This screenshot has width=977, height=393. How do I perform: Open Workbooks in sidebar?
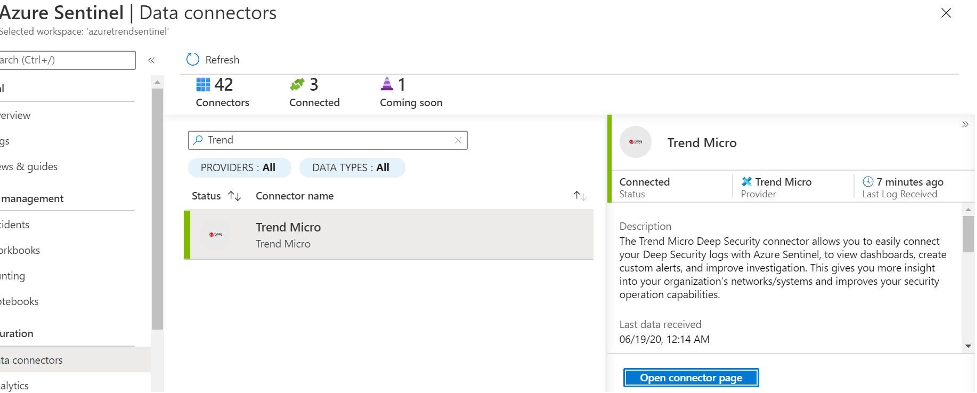[19, 250]
